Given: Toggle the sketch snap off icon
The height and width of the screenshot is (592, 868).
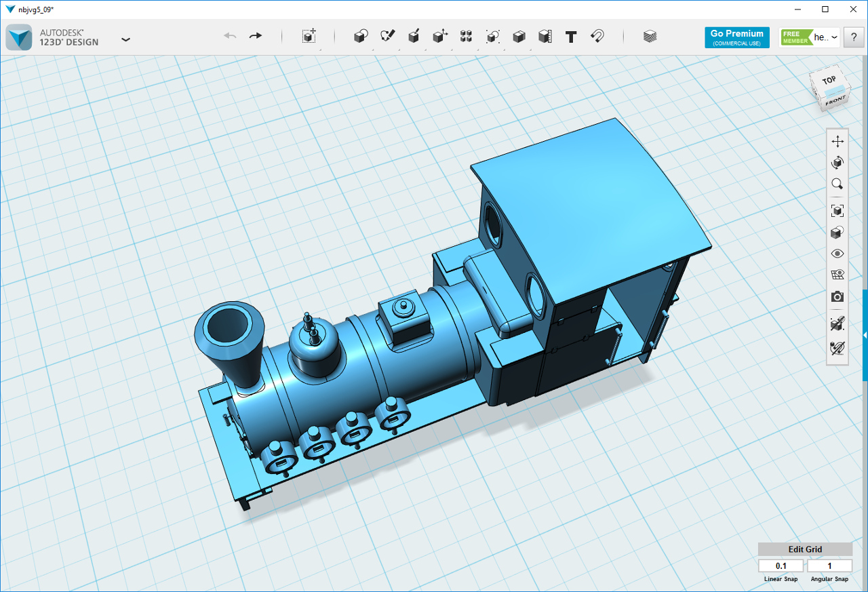Looking at the screenshot, I should click(837, 348).
